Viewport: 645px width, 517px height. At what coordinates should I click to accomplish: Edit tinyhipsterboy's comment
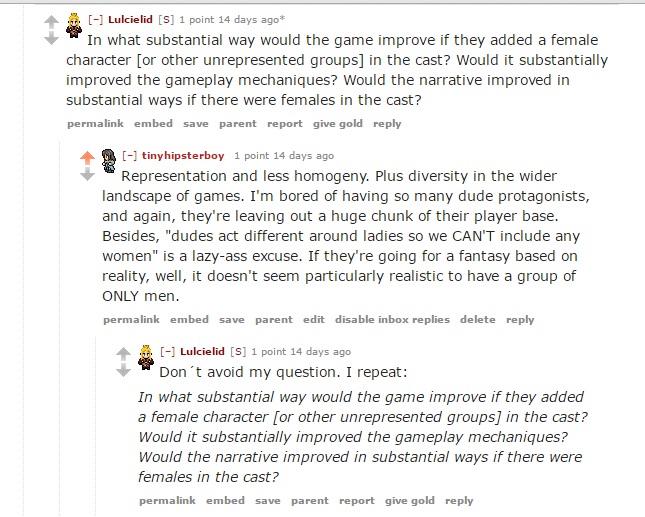[x=314, y=320]
